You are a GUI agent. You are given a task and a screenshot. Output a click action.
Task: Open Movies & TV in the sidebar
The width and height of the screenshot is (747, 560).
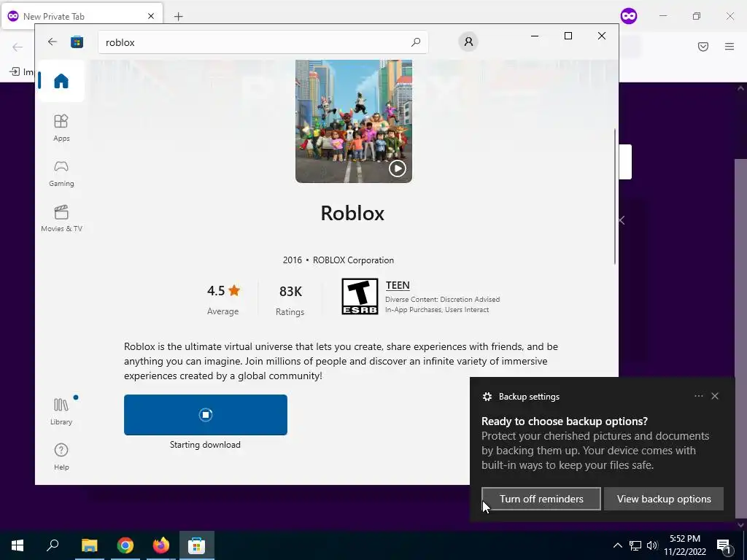[x=61, y=218]
